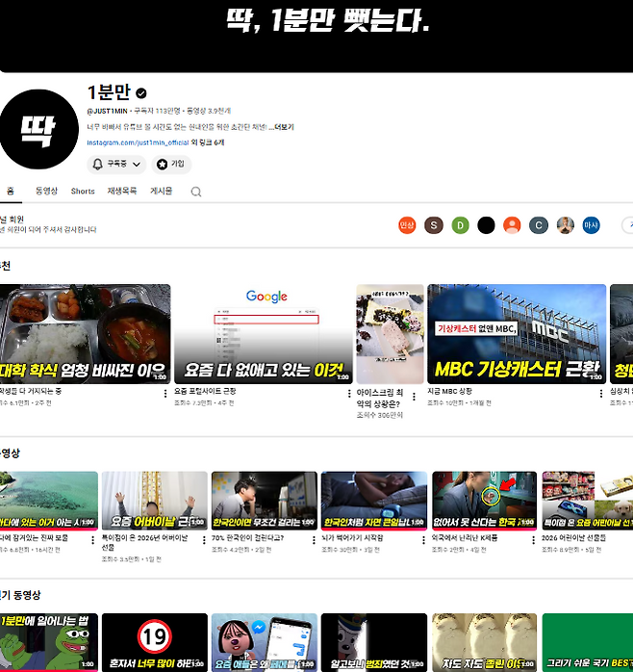Viewport: 633px width, 672px height.
Task: Click the @JUST1MIN channel handle
Action: 107,111
